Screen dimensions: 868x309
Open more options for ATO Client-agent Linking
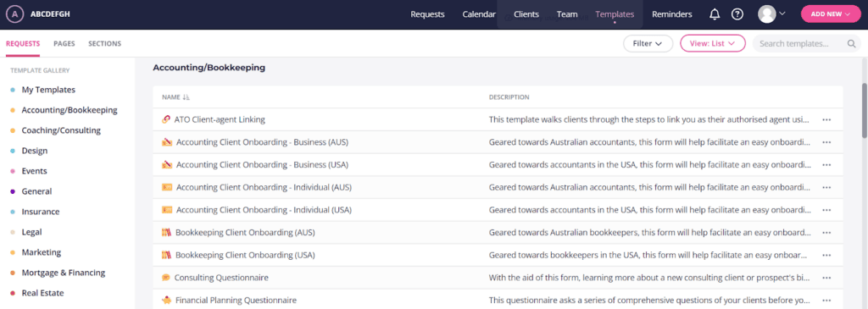click(826, 119)
